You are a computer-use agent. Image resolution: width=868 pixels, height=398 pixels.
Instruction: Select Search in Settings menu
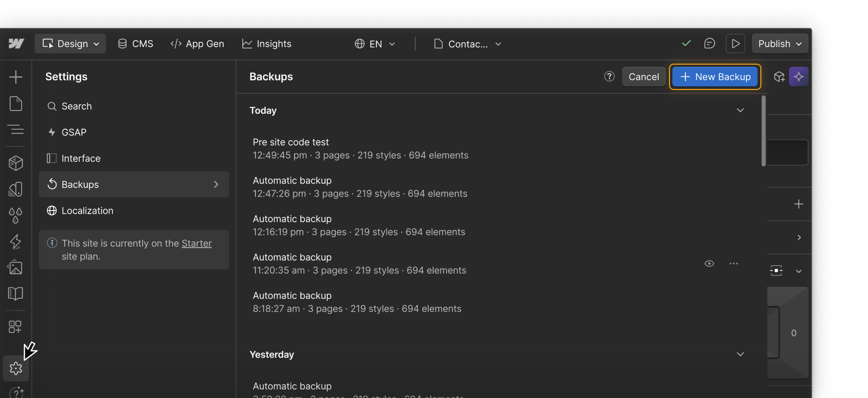134,106
